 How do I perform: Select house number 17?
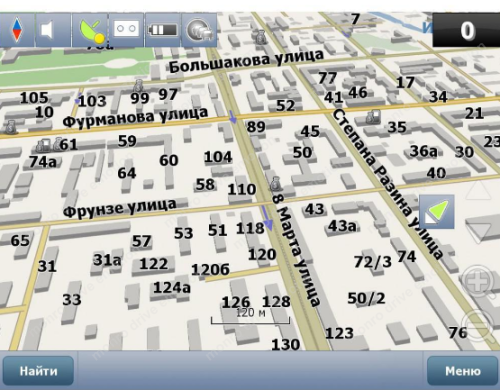405,82
